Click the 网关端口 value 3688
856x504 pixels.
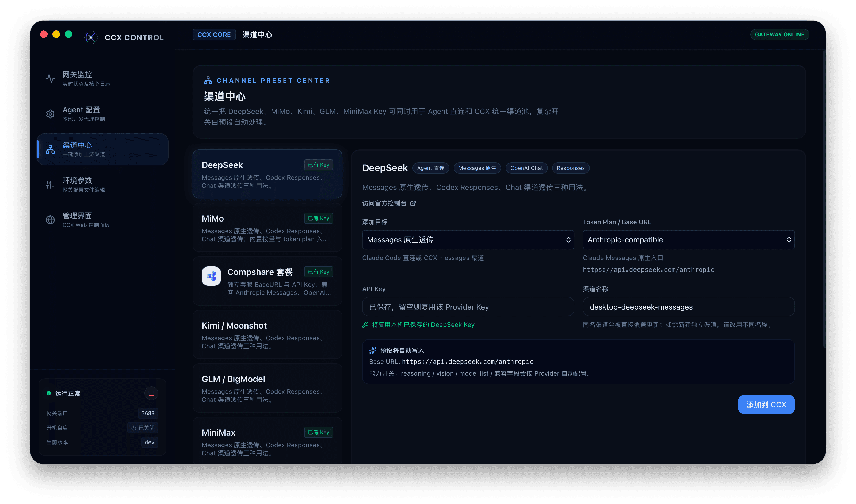pyautogui.click(x=148, y=413)
